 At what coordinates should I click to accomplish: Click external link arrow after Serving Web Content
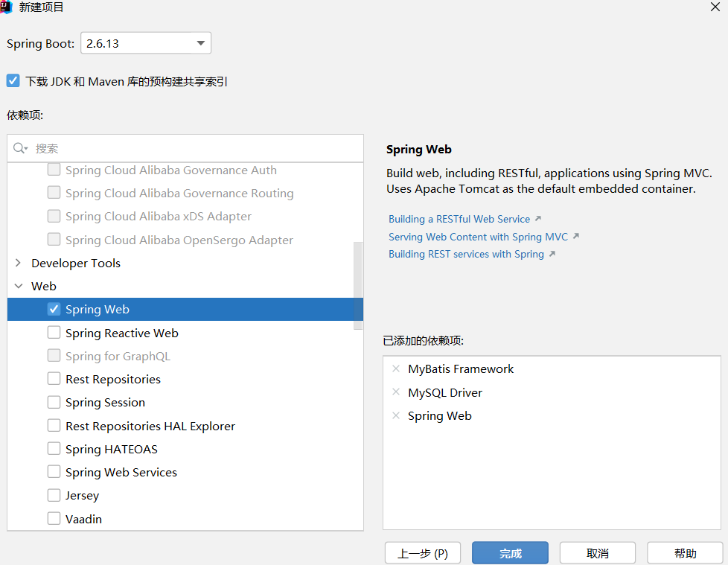(x=575, y=236)
